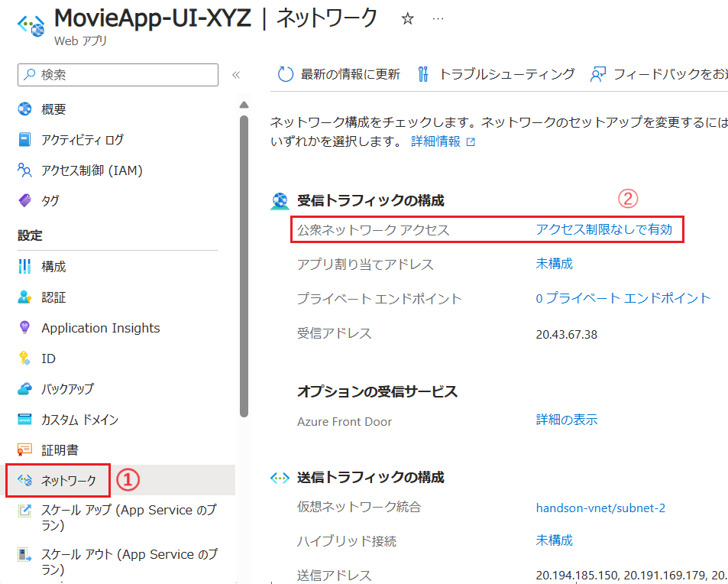Click the external link icon beside 詳細情報

471,141
